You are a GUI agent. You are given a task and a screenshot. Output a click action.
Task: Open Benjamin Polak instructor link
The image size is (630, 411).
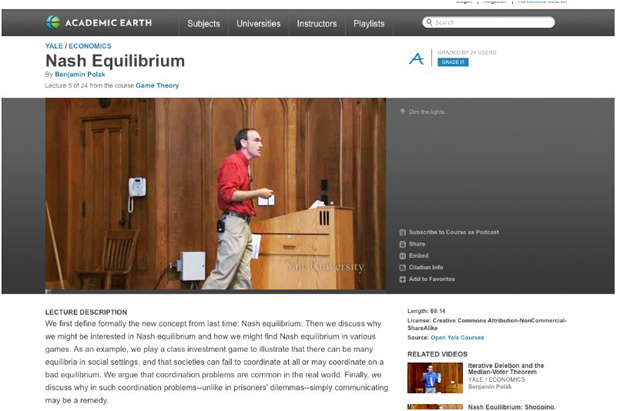pyautogui.click(x=80, y=74)
